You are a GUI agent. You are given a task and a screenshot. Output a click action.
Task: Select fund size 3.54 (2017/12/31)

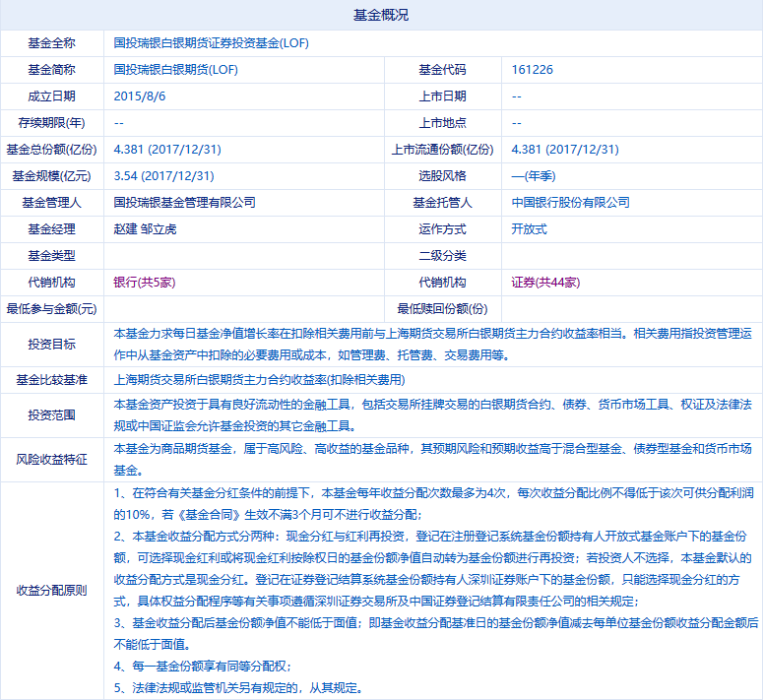163,176
